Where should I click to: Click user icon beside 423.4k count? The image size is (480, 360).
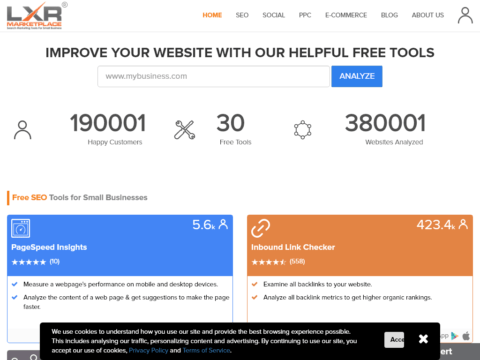tap(463, 224)
